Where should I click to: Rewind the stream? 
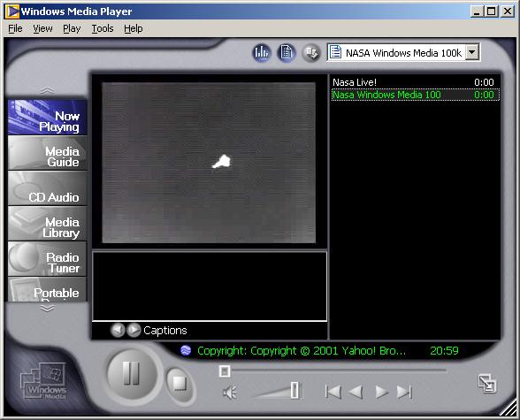coord(356,392)
